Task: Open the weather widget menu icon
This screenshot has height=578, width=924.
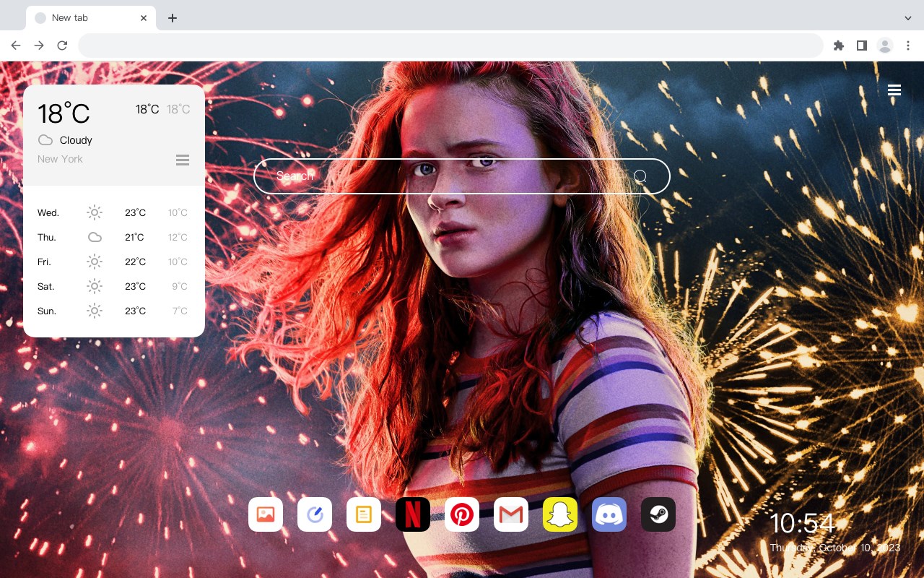Action: [183, 160]
